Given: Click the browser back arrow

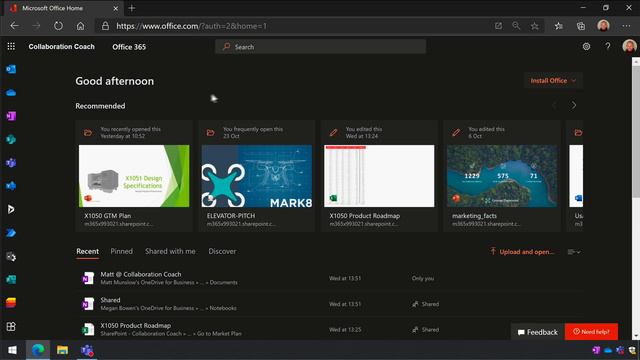Looking at the screenshot, I should (14, 26).
